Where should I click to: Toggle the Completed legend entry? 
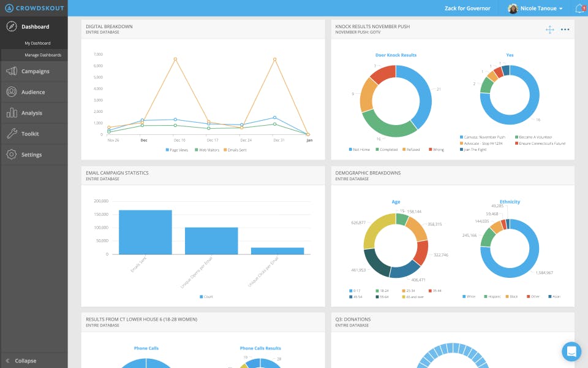pos(386,150)
